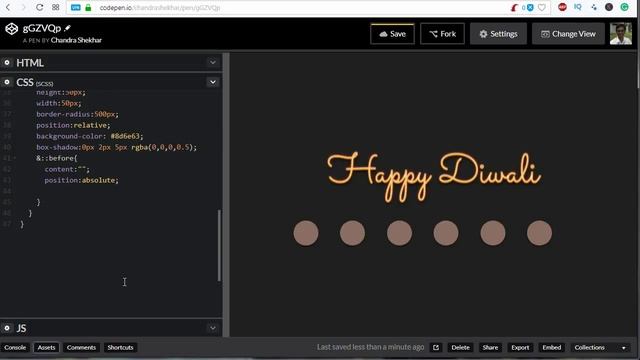This screenshot has height=360, width=640.
Task: Click the background-color #8d6e63 line
Action: pos(89,136)
